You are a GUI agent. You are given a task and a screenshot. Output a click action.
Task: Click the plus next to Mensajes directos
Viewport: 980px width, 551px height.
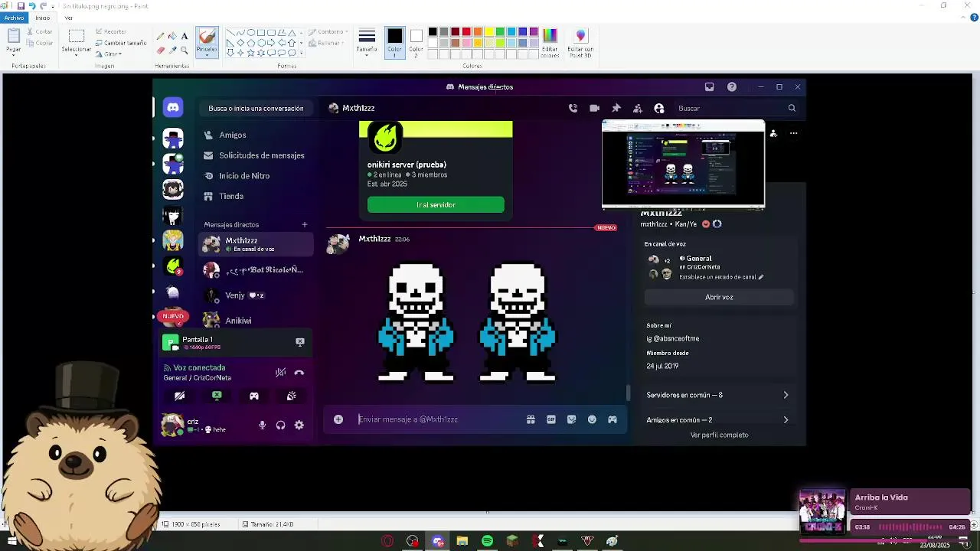click(x=305, y=224)
